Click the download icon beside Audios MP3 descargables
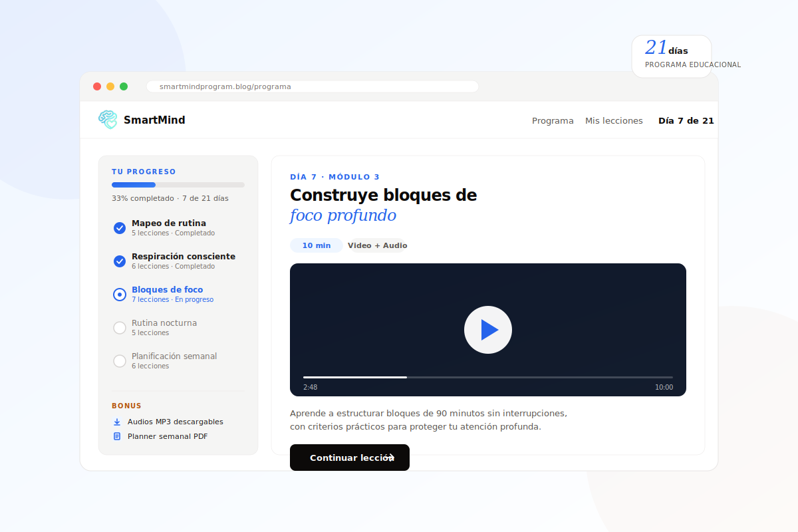This screenshot has height=532, width=798. pyautogui.click(x=117, y=422)
